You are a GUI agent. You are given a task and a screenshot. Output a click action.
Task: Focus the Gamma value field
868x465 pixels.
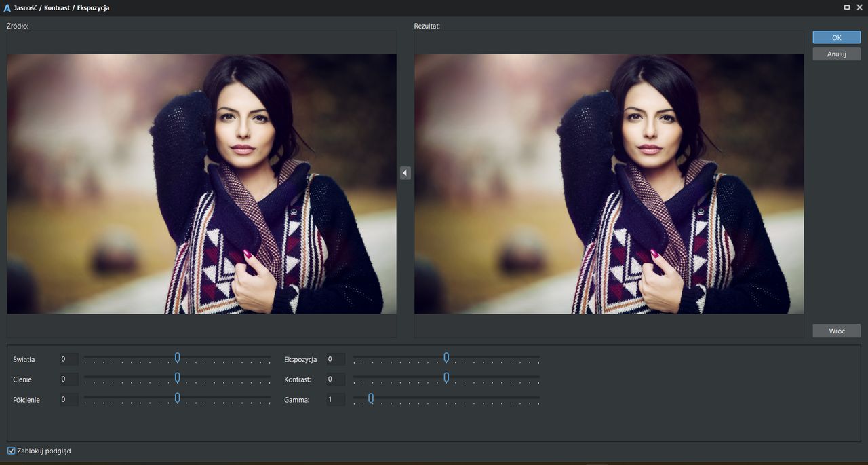pos(335,400)
